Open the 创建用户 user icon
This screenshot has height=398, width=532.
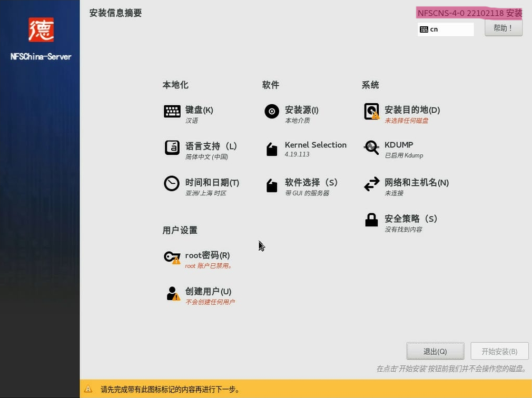(172, 293)
